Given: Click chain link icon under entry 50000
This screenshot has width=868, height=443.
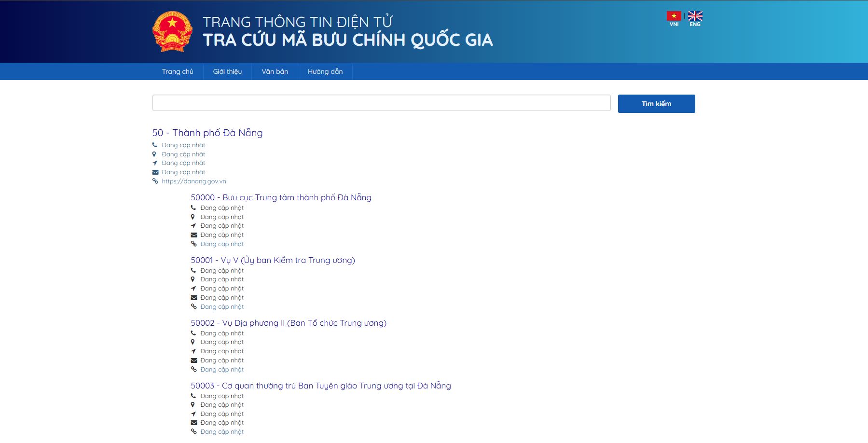Looking at the screenshot, I should pyautogui.click(x=193, y=244).
